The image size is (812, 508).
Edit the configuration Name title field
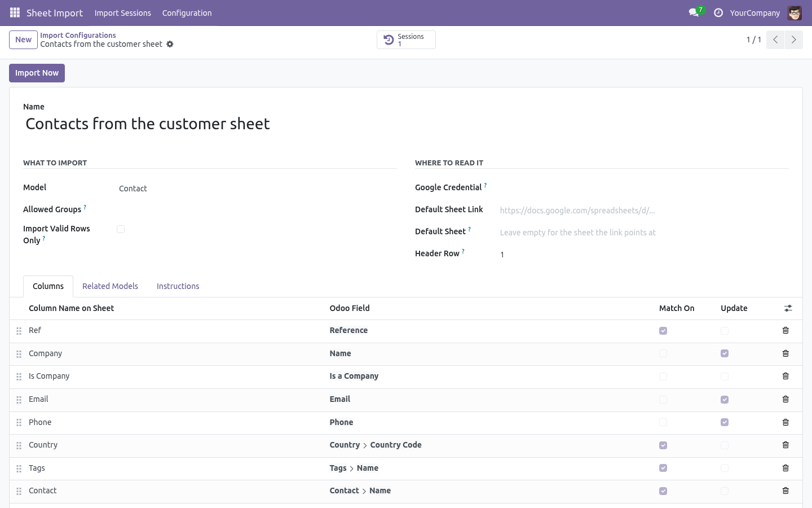click(x=406, y=124)
